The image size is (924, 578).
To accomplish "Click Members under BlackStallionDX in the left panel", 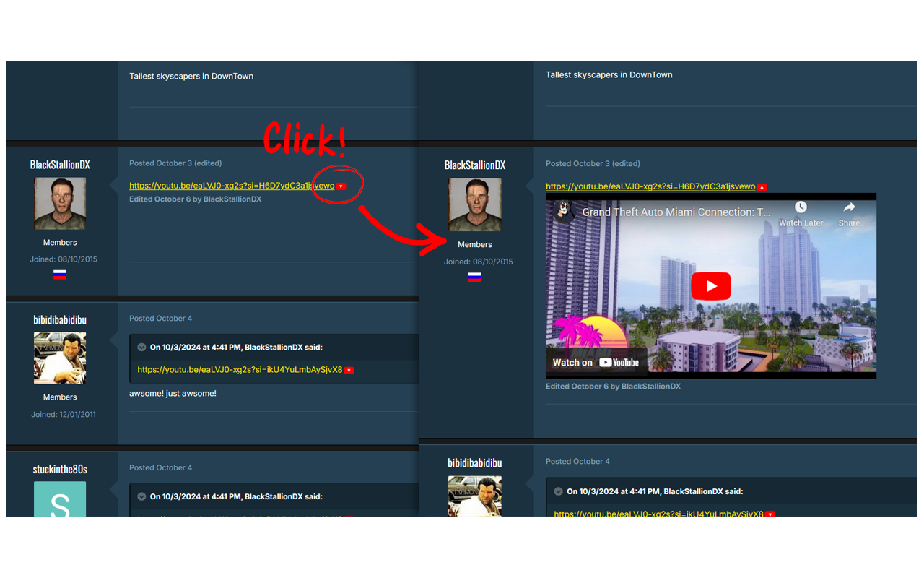I will pyautogui.click(x=60, y=243).
